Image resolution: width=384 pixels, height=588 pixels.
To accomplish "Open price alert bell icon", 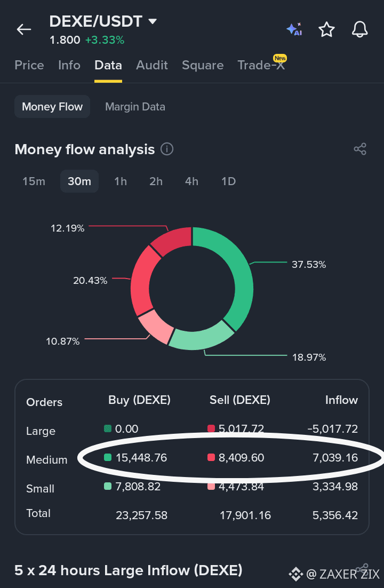I will coord(359,29).
